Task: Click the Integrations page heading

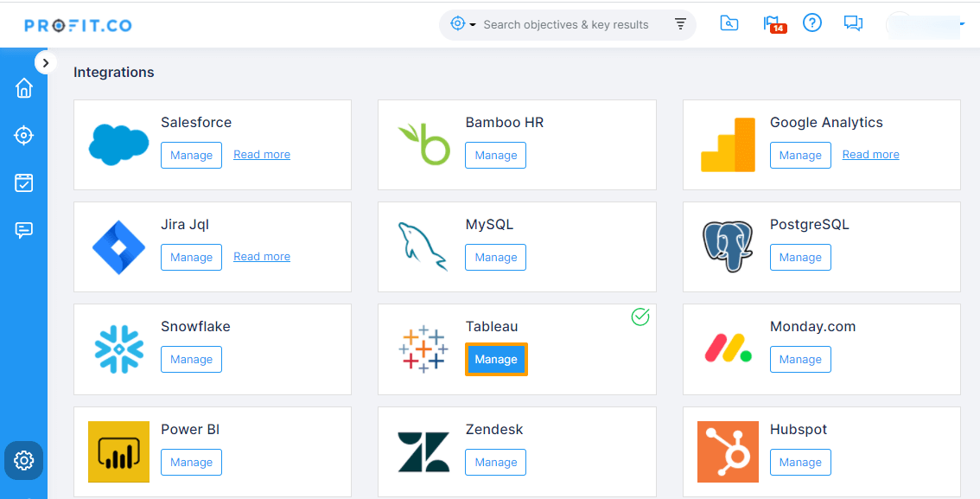Action: (114, 72)
